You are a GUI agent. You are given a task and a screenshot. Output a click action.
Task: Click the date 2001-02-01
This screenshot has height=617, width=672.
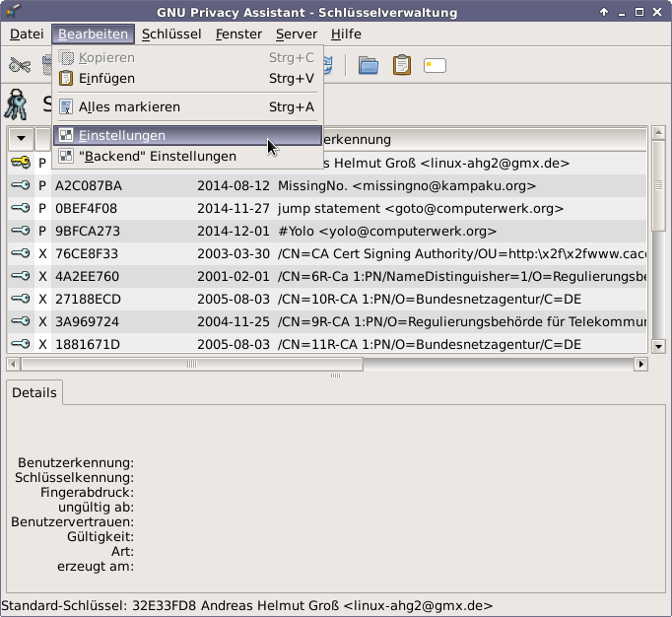pos(234,277)
